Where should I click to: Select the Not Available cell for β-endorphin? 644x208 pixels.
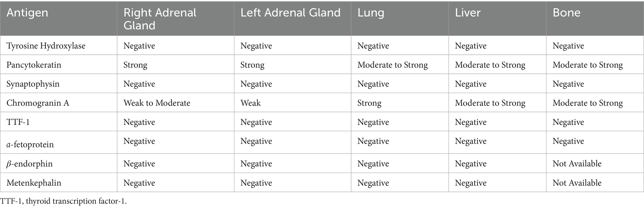(x=577, y=164)
